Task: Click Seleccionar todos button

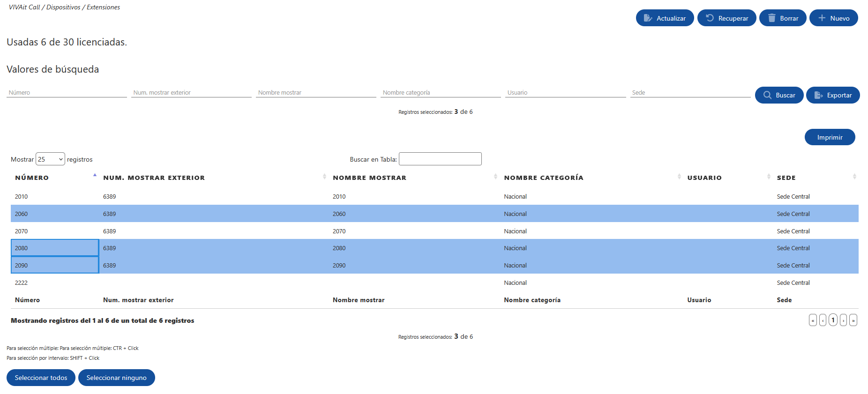Action: (x=41, y=378)
